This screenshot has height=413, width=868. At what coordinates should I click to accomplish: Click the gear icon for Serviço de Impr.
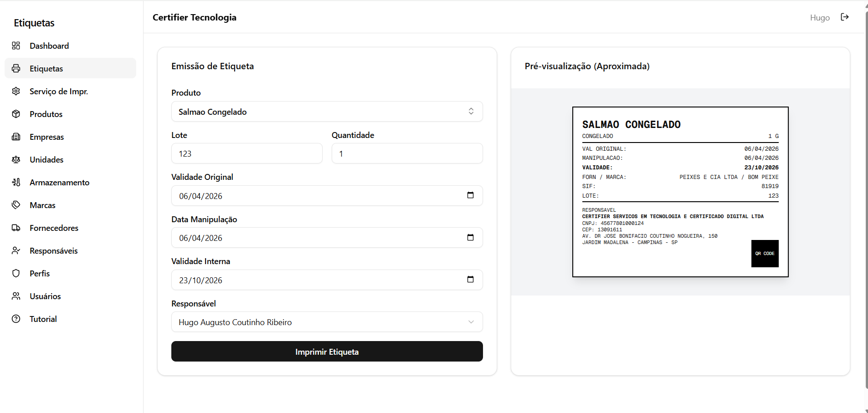point(16,91)
